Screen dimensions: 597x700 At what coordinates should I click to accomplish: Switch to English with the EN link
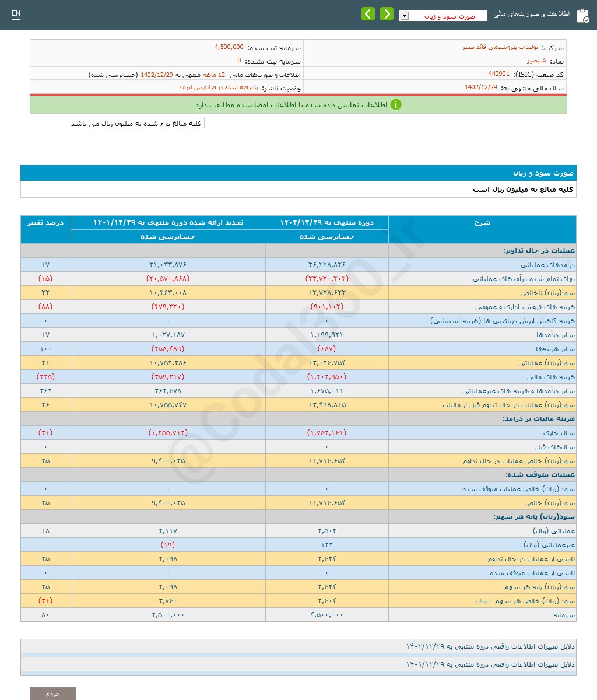pos(16,13)
